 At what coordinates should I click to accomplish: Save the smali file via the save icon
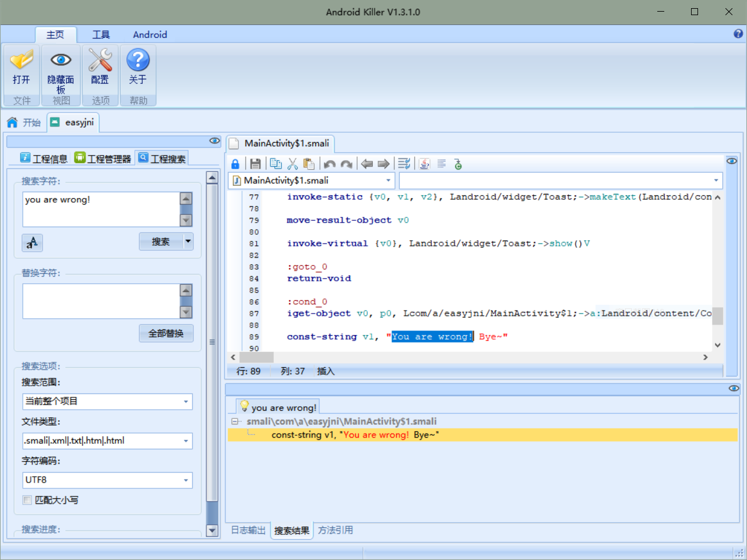click(255, 164)
